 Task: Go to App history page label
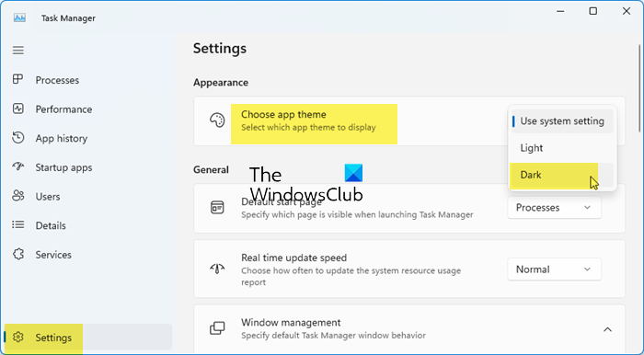pyautogui.click(x=62, y=138)
